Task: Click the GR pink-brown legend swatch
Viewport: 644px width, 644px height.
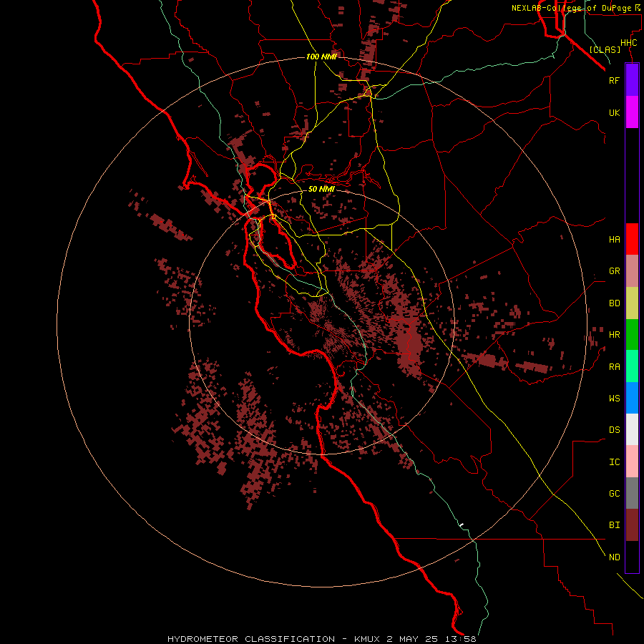Action: pos(632,271)
